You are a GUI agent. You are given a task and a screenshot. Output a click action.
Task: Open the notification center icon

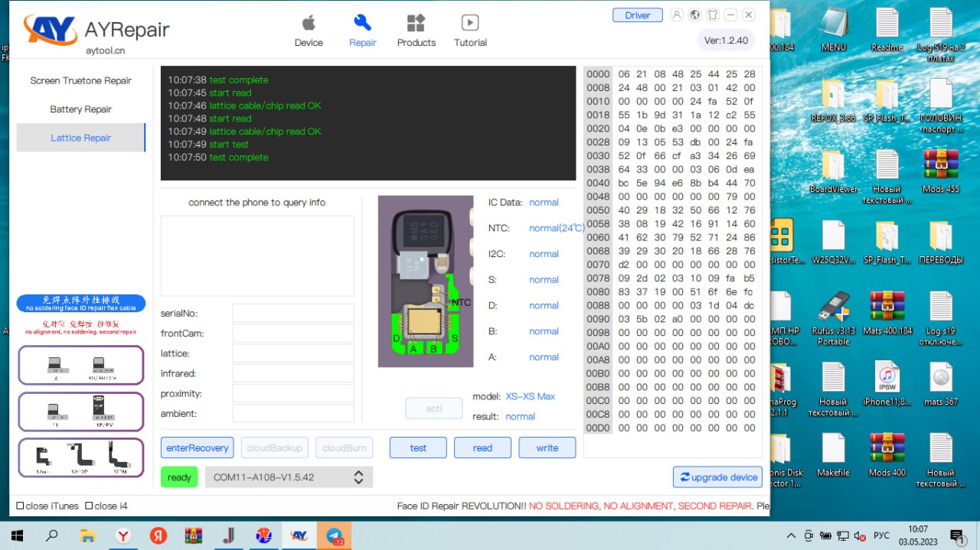click(x=957, y=535)
